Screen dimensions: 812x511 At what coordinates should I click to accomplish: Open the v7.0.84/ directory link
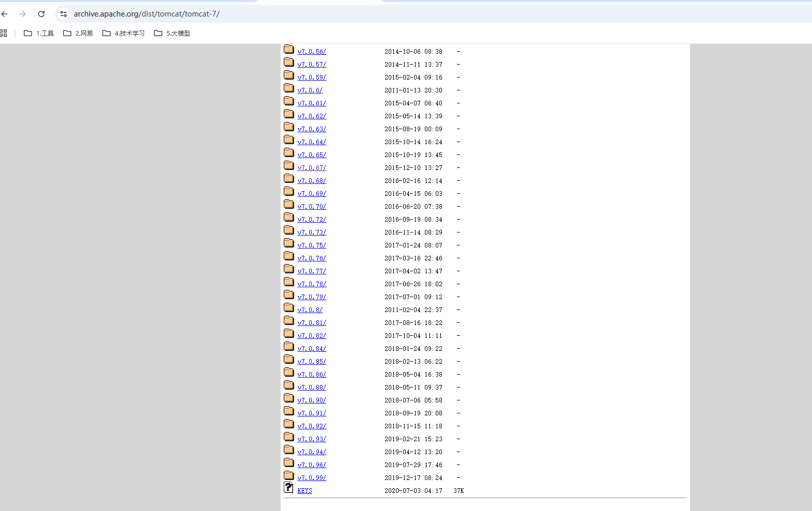tap(312, 349)
